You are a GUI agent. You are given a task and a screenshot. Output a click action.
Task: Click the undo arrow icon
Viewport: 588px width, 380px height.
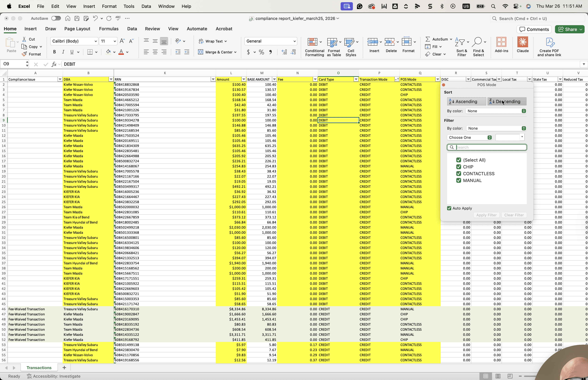click(95, 18)
